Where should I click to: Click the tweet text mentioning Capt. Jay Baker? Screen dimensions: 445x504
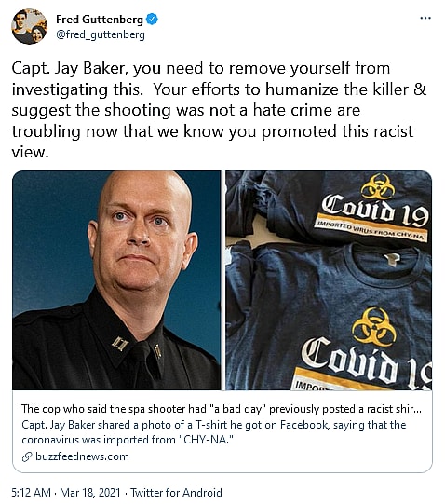point(219,110)
